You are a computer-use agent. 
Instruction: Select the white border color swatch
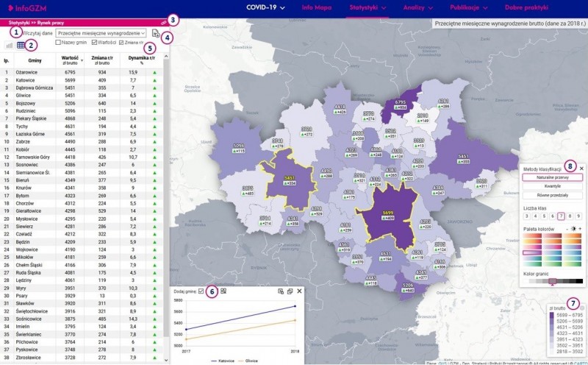(526, 281)
